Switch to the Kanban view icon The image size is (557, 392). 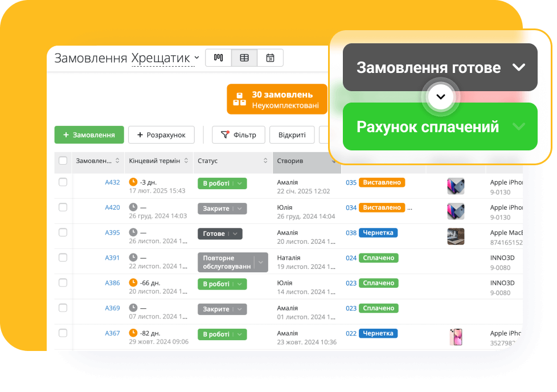[218, 58]
